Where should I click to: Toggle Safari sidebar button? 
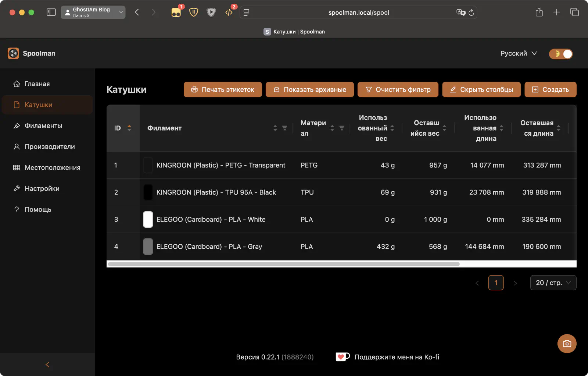pos(51,13)
